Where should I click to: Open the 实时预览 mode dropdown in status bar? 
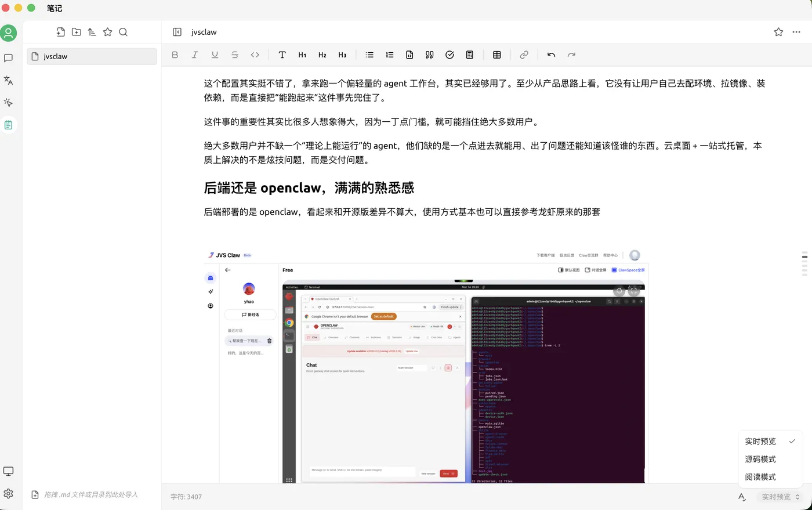[x=781, y=497]
